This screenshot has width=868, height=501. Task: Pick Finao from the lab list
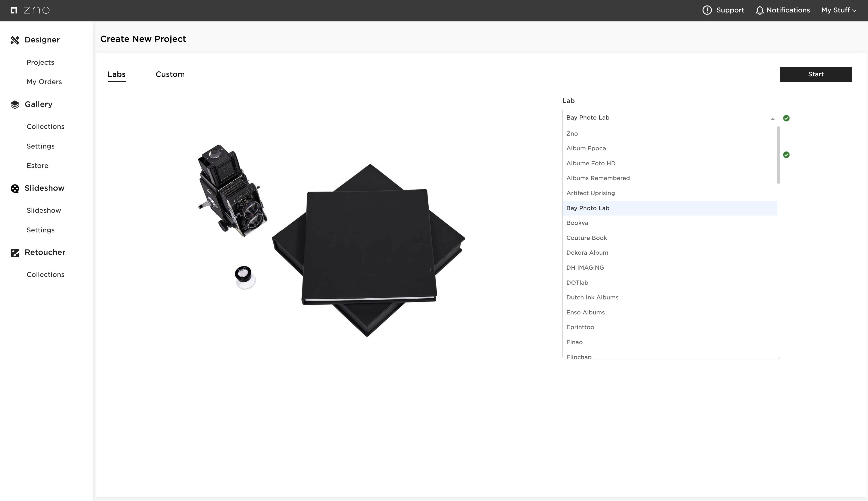[670, 342]
